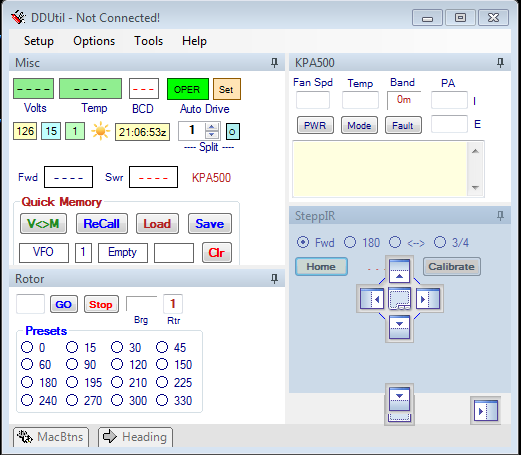Click the KPA500 PWR button
This screenshot has height=455, width=521.
coord(315,125)
